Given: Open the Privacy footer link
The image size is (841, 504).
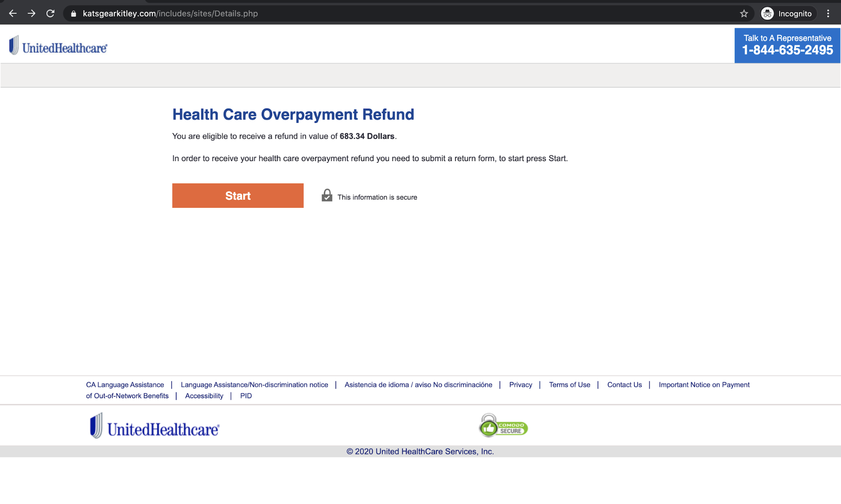Looking at the screenshot, I should tap(520, 385).
